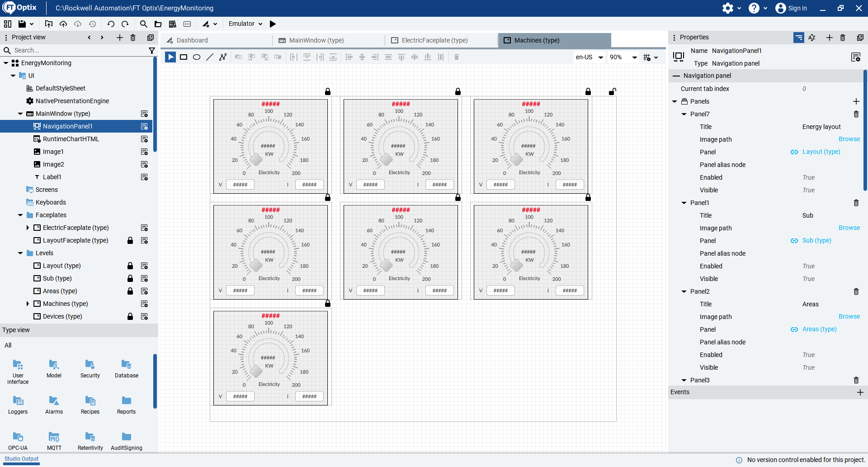The width and height of the screenshot is (868, 467).
Task: Expand the Machines (type) tree node
Action: (28, 304)
